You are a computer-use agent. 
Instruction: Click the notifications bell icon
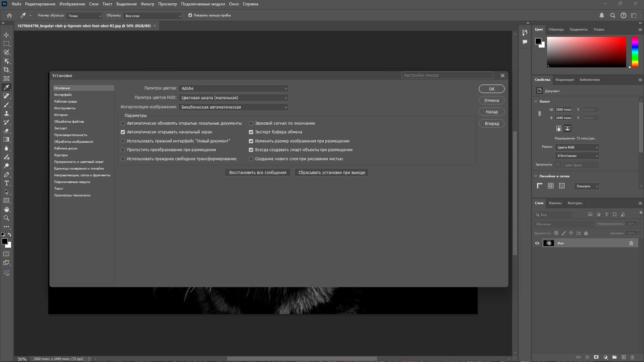602,15
